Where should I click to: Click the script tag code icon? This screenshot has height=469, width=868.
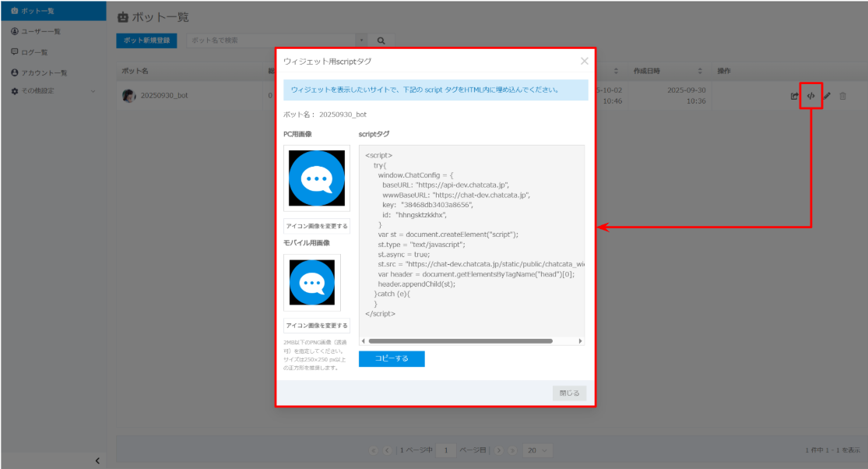click(811, 96)
